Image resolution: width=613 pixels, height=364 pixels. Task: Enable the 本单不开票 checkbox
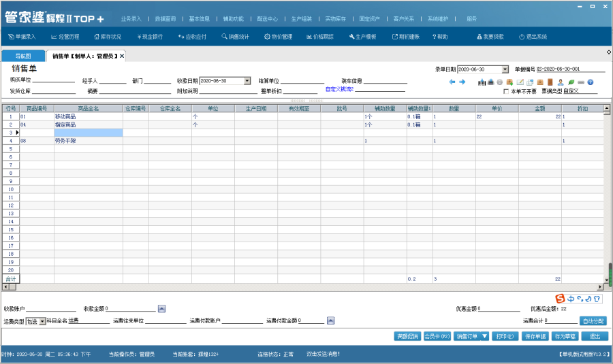click(x=505, y=90)
